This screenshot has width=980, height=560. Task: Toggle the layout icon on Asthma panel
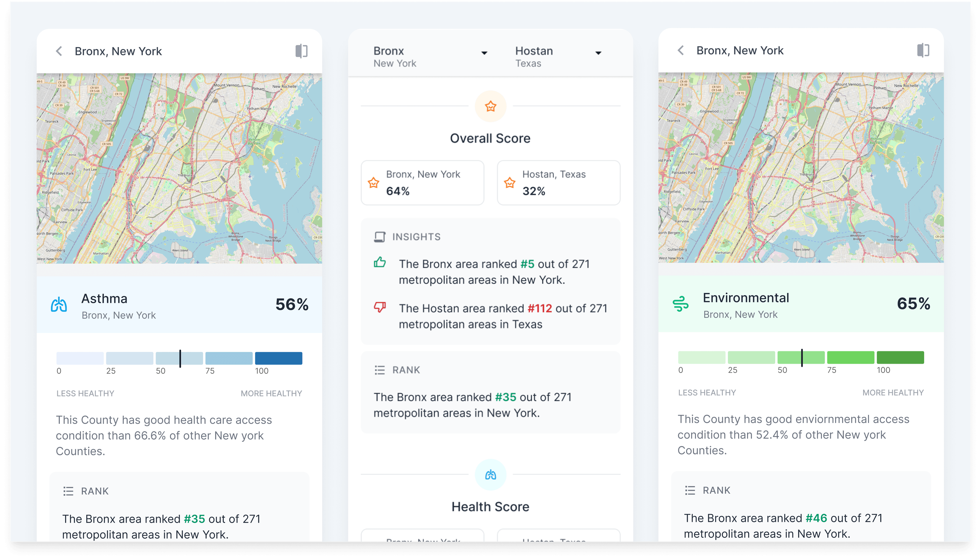[302, 51]
